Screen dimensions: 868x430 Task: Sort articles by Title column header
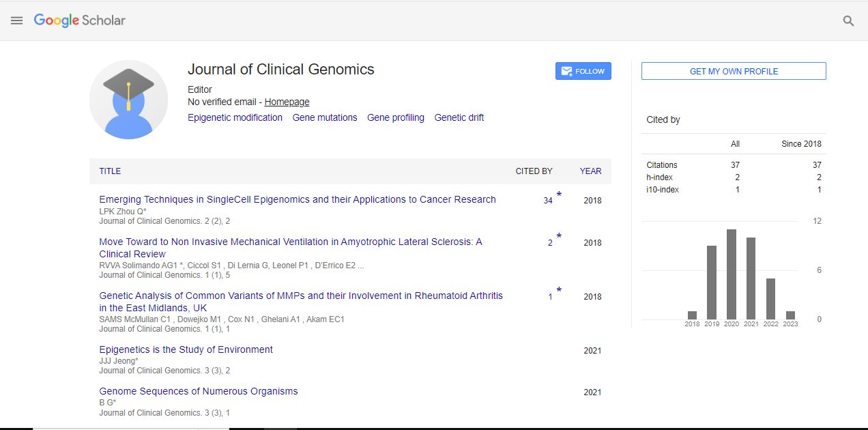(110, 171)
